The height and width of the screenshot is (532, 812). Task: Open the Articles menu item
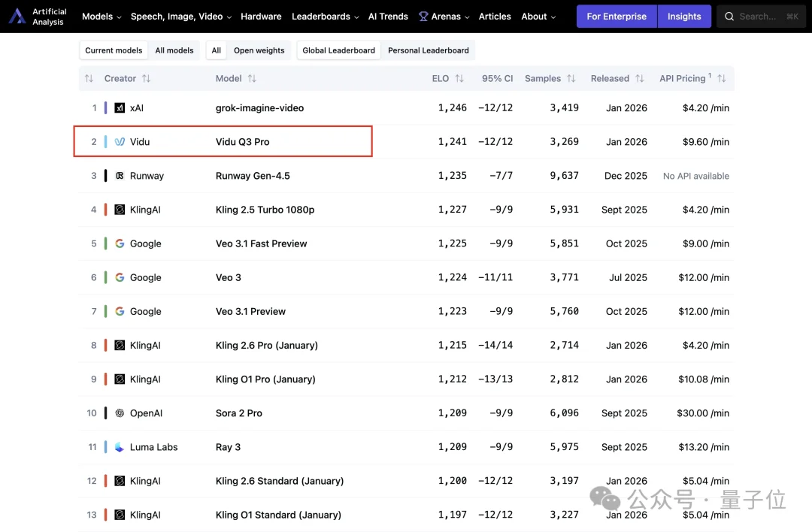[495, 17]
